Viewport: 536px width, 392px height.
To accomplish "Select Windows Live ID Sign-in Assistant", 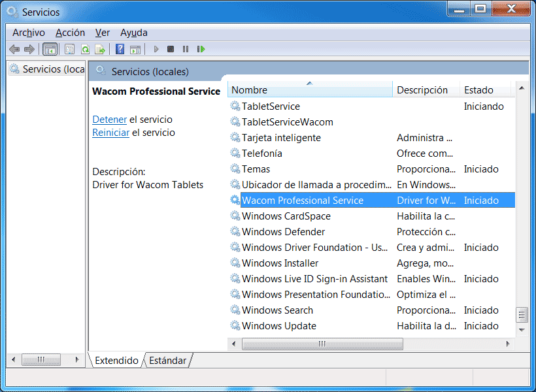I will 315,279.
